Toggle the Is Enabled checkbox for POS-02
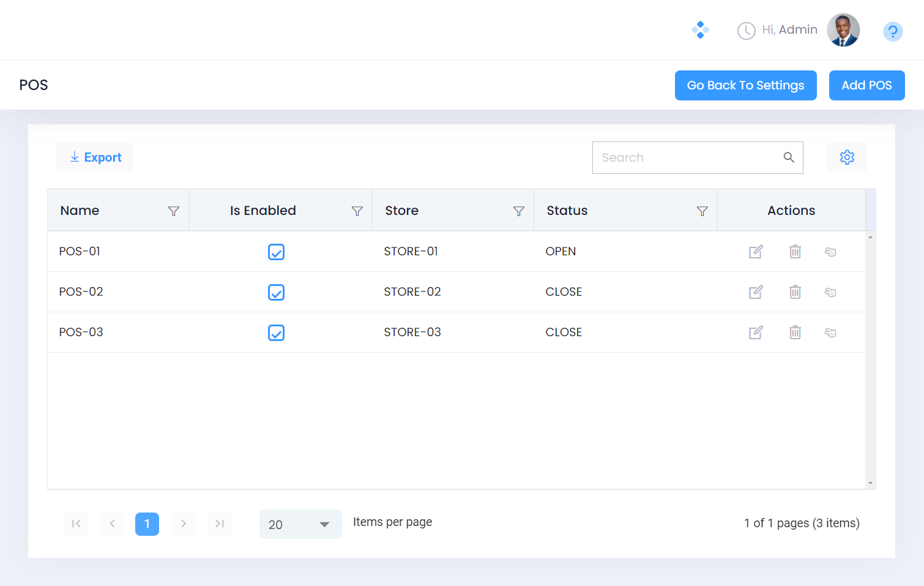The image size is (924, 586). [276, 293]
